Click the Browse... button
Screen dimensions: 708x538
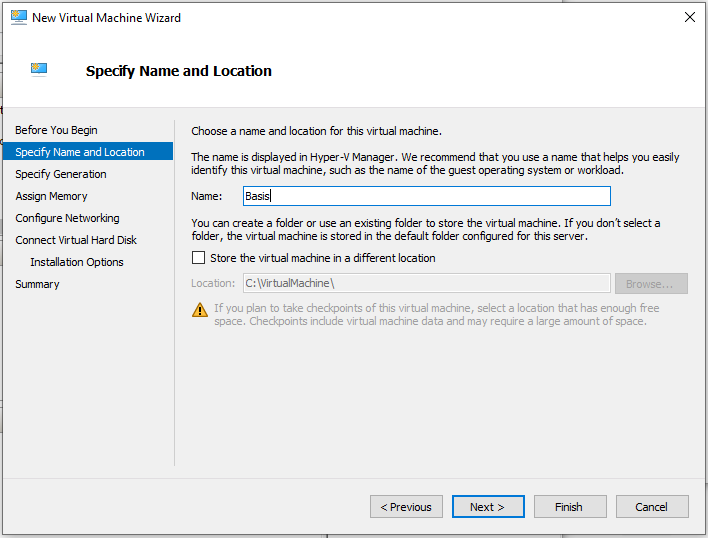[x=651, y=283]
